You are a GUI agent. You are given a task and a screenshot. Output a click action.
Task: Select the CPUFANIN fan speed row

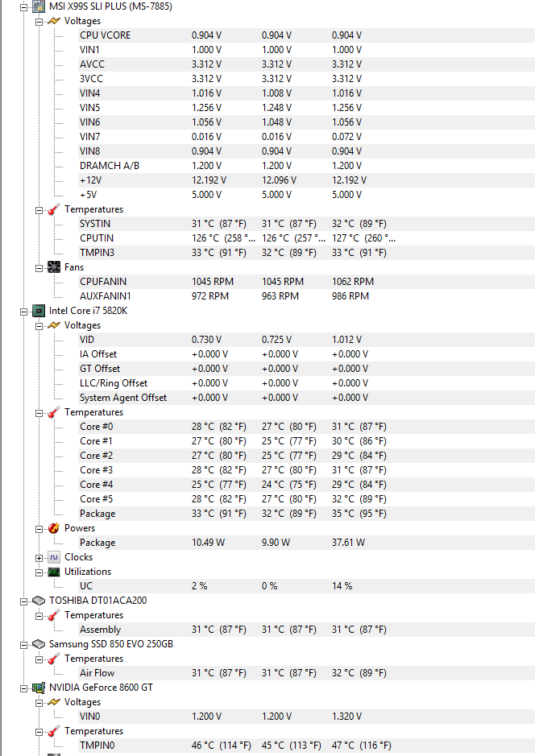click(x=306, y=282)
